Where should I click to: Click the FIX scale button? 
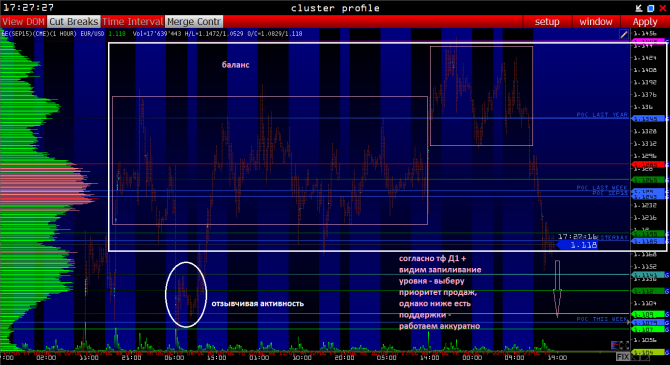point(623,357)
